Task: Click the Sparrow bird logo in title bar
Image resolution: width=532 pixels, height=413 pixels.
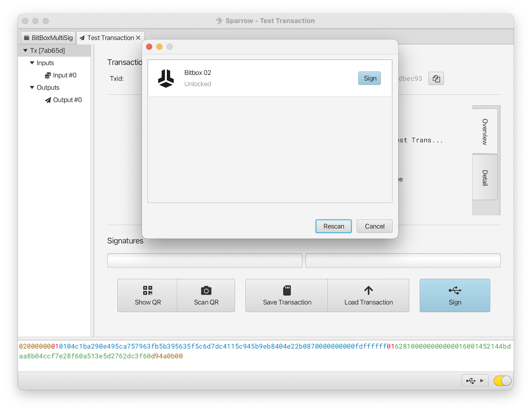Action: [219, 21]
